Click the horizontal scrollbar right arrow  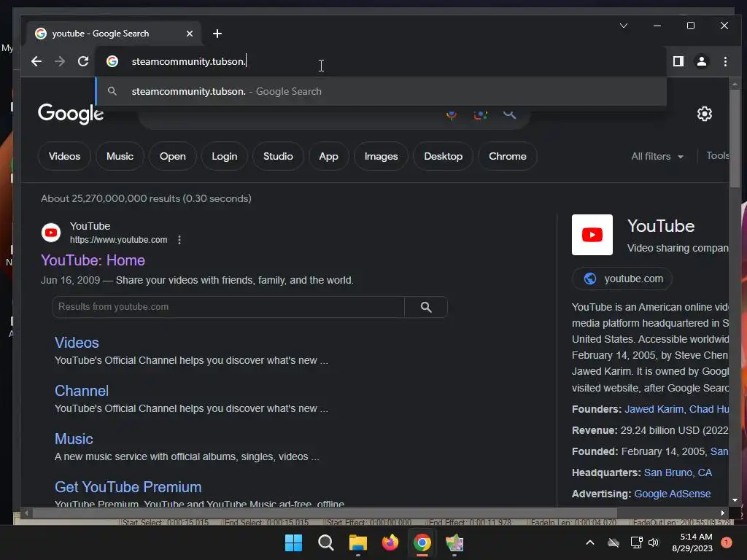coord(723,513)
